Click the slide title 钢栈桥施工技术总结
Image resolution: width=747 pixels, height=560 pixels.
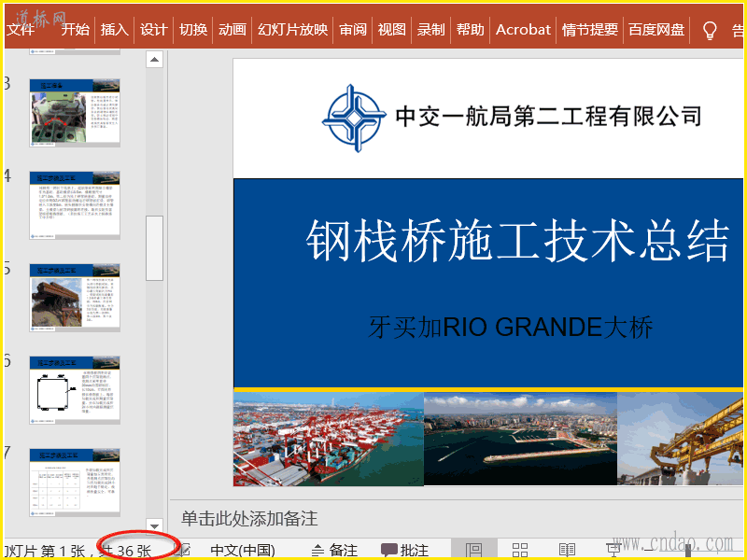pos(518,241)
